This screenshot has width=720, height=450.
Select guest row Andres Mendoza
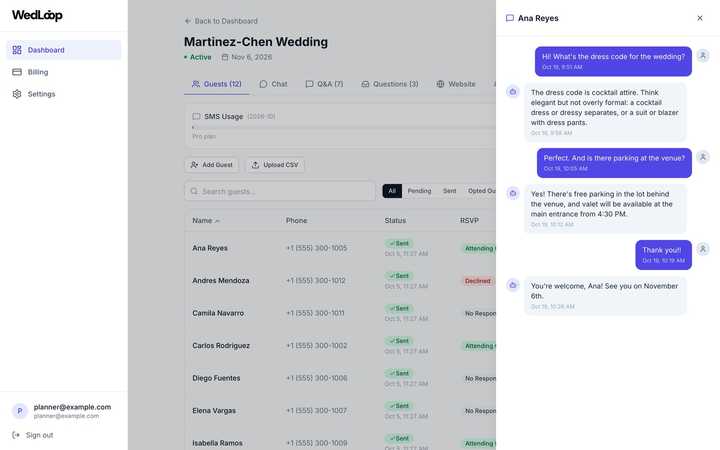tap(340, 281)
